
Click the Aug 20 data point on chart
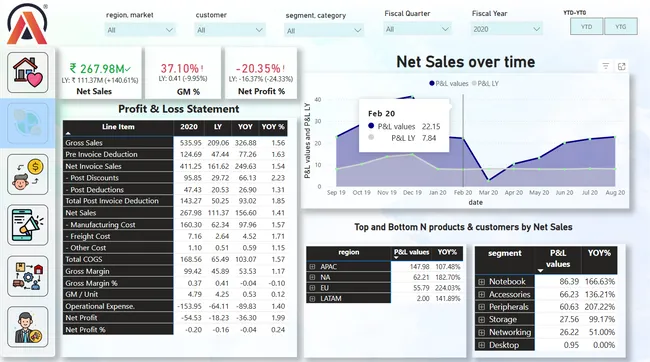click(615, 137)
